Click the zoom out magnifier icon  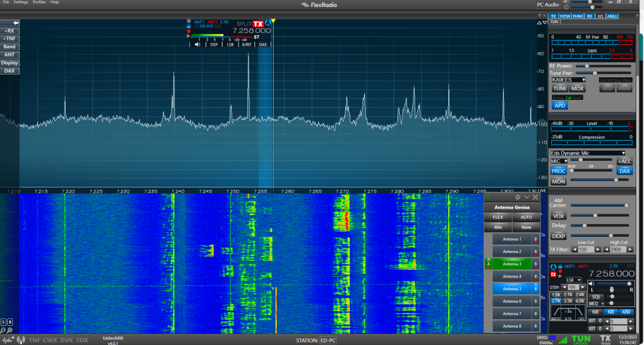3,330
